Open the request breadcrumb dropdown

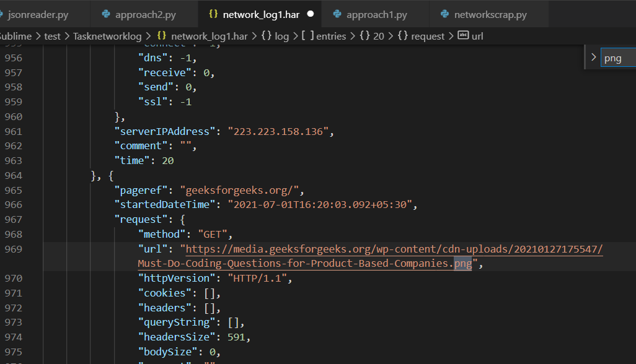pyautogui.click(x=427, y=36)
